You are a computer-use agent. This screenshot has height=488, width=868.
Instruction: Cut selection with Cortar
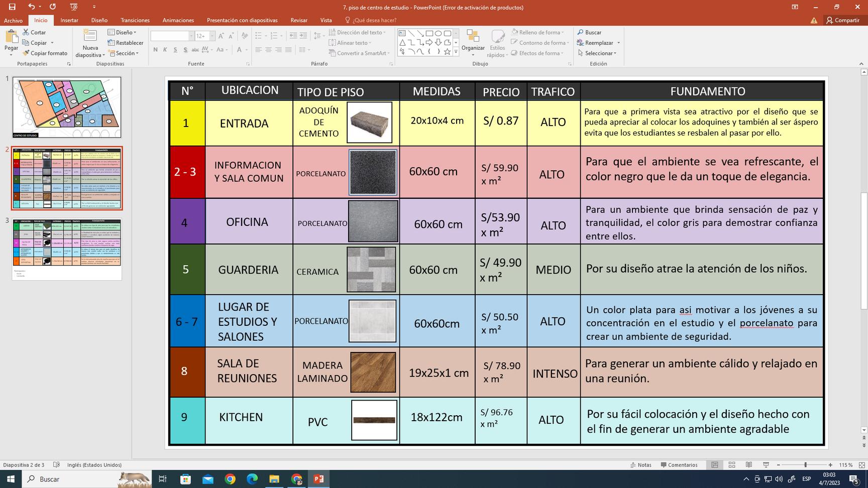point(34,32)
